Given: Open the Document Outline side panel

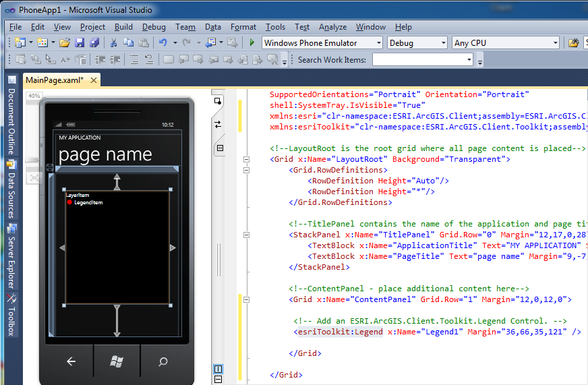Looking at the screenshot, I should [11, 115].
